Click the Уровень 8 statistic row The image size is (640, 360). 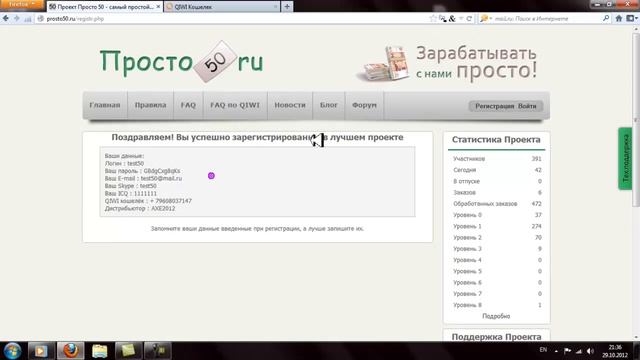(497, 305)
